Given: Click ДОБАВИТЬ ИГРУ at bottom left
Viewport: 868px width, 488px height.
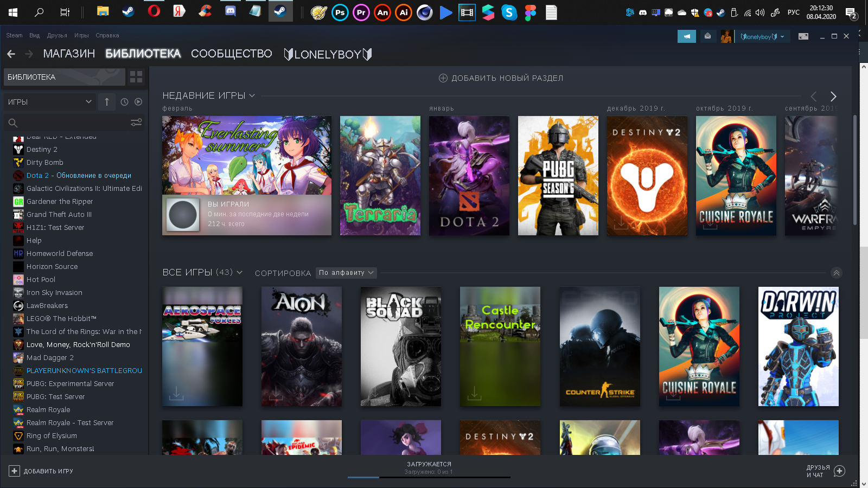Looking at the screenshot, I should point(41,471).
